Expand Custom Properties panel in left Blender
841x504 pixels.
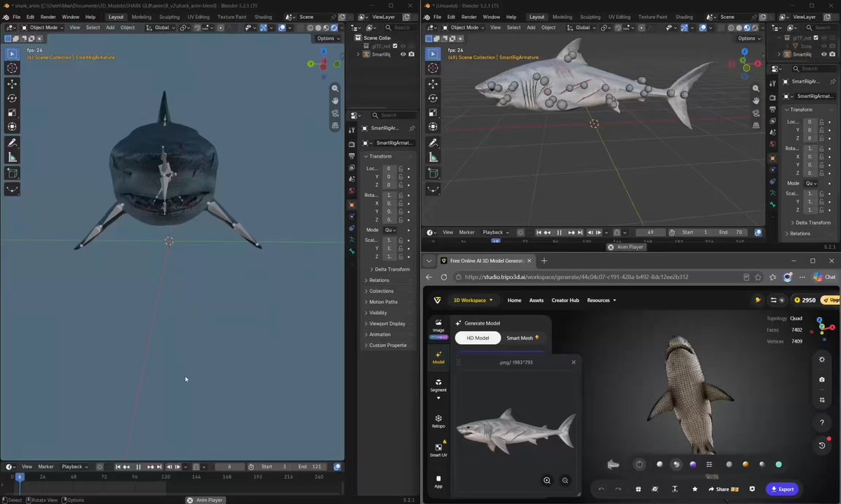386,346
